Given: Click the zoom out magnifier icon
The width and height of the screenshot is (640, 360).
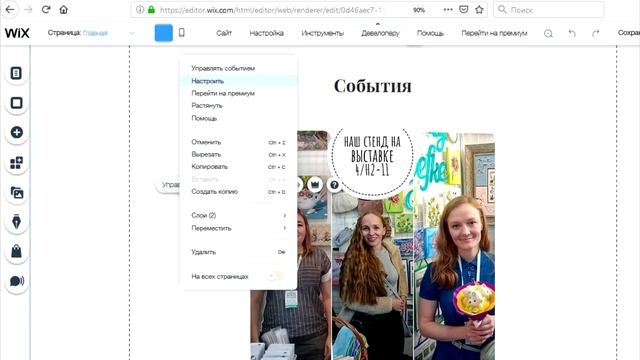Looking at the screenshot, I should click(x=549, y=33).
